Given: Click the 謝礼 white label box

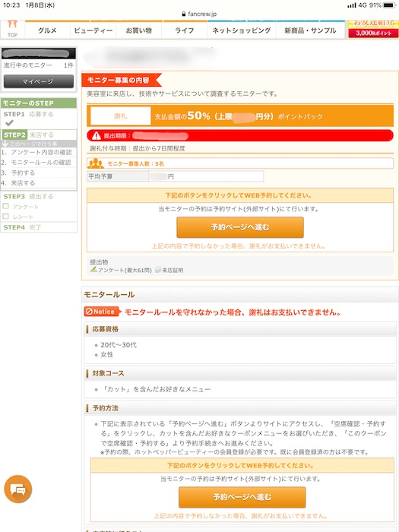Looking at the screenshot, I should coord(120,116).
